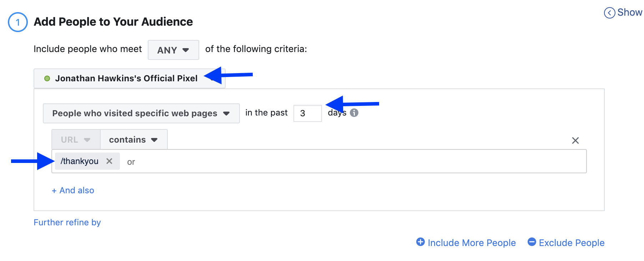The width and height of the screenshot is (644, 261).
Task: Open the URL field type dropdown
Action: coord(76,139)
